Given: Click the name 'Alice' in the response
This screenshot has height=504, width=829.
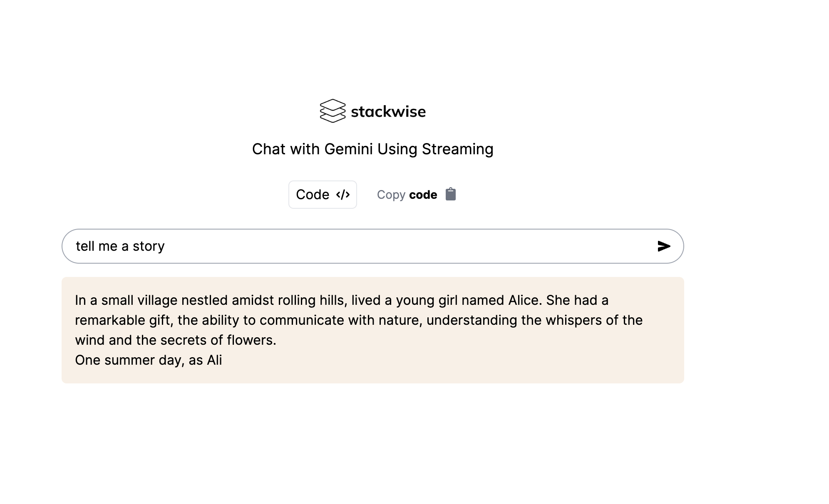Looking at the screenshot, I should (525, 300).
